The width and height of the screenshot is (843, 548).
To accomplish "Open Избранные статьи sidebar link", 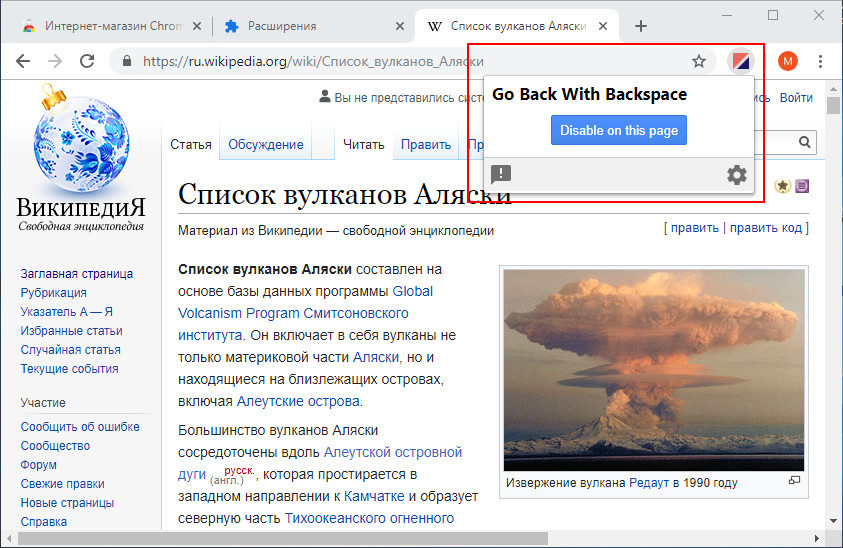I will click(x=72, y=331).
